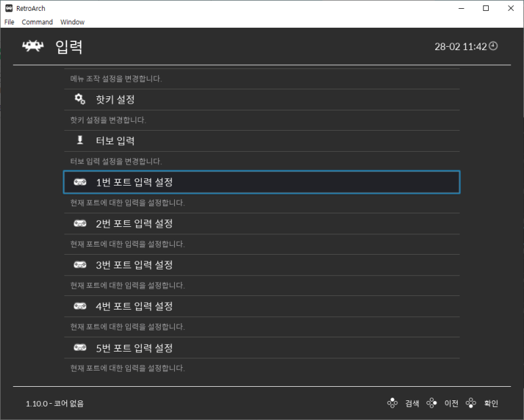Screen dimensions: 524x420
Task: Click description 메뉴 조작 설정을 변경합니다.
Action: click(116, 79)
